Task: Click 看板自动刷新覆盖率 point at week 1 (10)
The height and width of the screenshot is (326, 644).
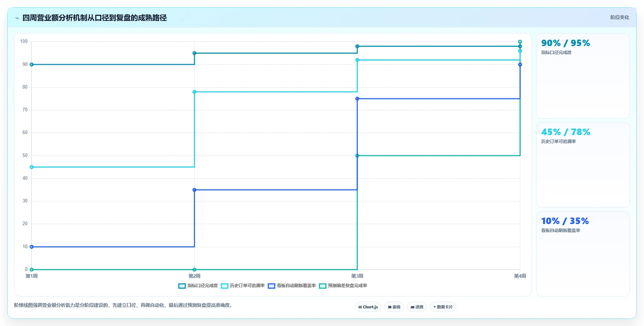Action: pos(32,247)
